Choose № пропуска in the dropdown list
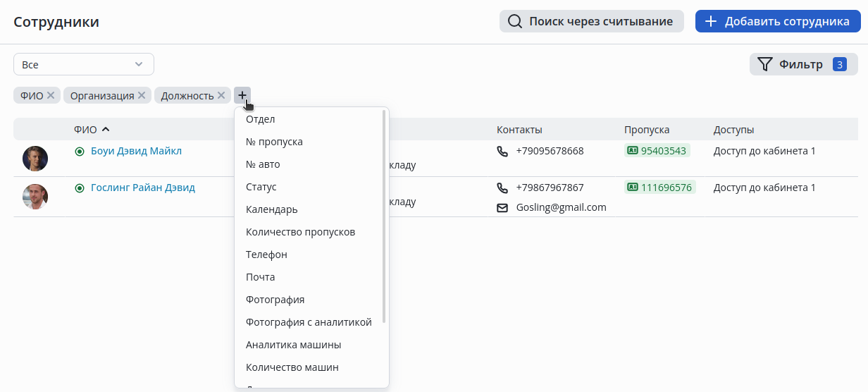868x392 pixels. click(x=274, y=142)
